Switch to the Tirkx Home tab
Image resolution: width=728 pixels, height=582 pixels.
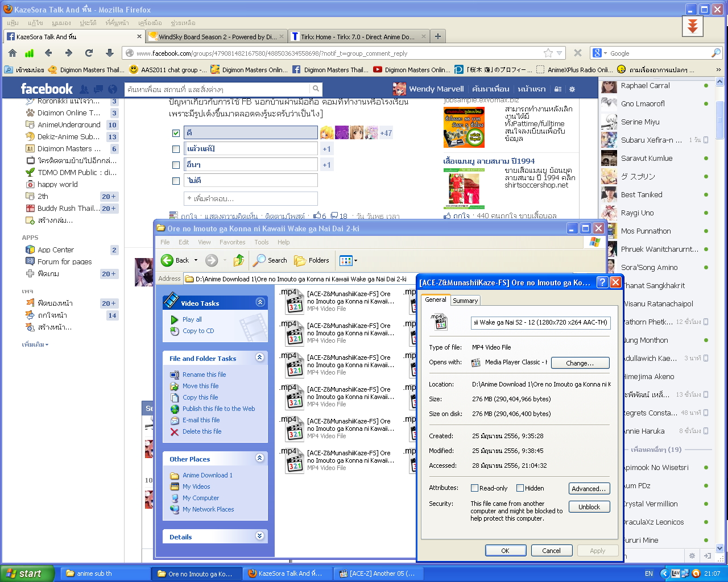pyautogui.click(x=359, y=36)
